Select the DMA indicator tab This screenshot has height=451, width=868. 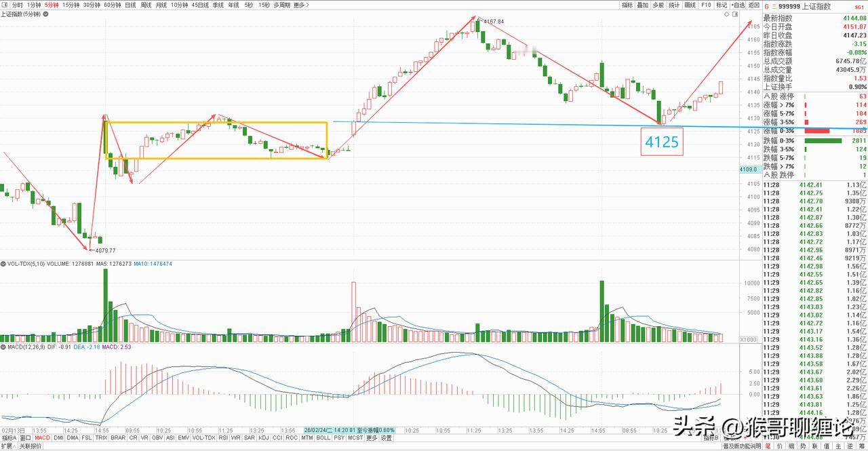click(x=72, y=437)
